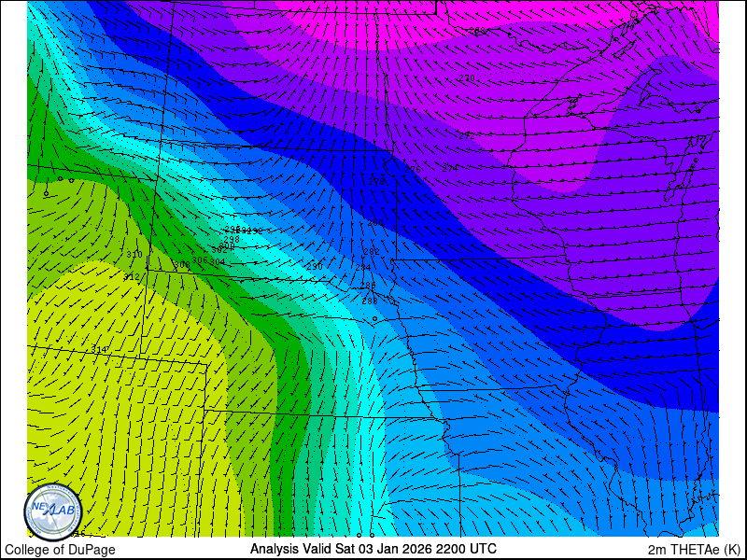Click the 310 contour label
This screenshot has width=747, height=560.
134,255
